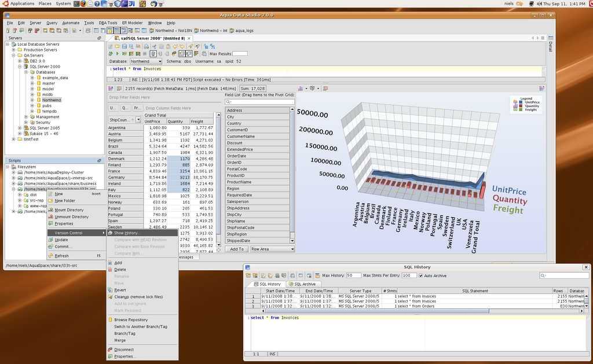Collapse the Northwind database tree node

[x=32, y=100]
